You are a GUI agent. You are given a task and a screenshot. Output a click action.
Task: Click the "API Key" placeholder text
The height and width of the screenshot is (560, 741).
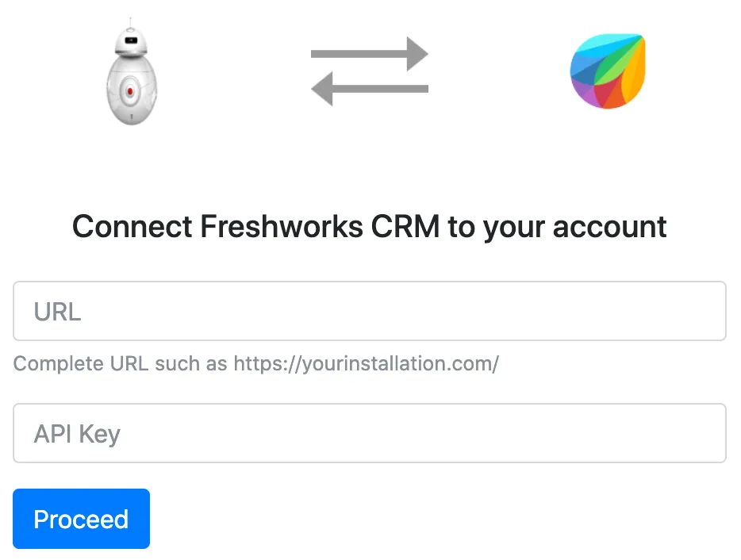pos(77,434)
